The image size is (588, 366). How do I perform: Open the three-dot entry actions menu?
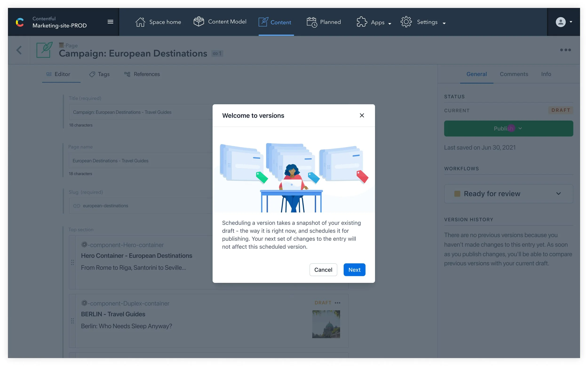pos(565,50)
